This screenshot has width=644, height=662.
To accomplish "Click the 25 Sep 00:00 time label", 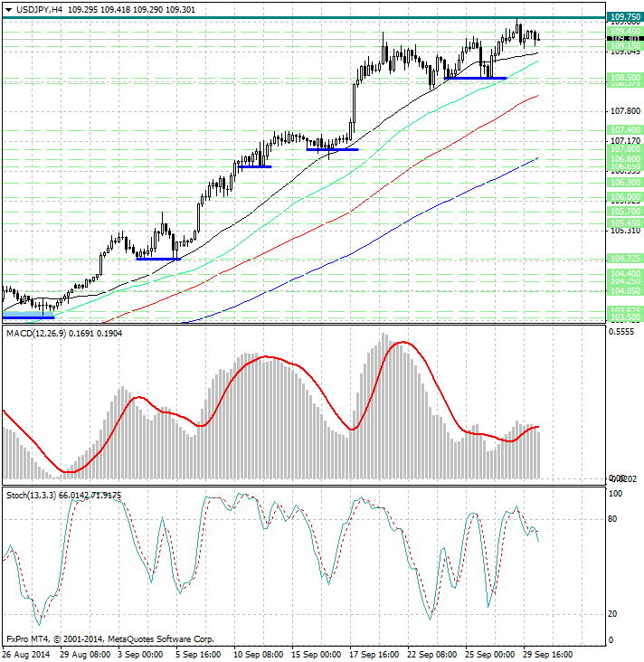I will [490, 655].
